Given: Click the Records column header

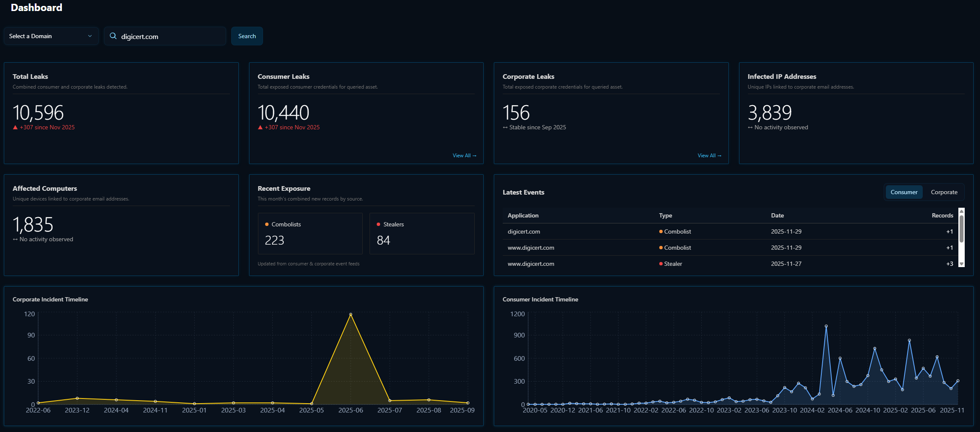Looking at the screenshot, I should [x=942, y=215].
